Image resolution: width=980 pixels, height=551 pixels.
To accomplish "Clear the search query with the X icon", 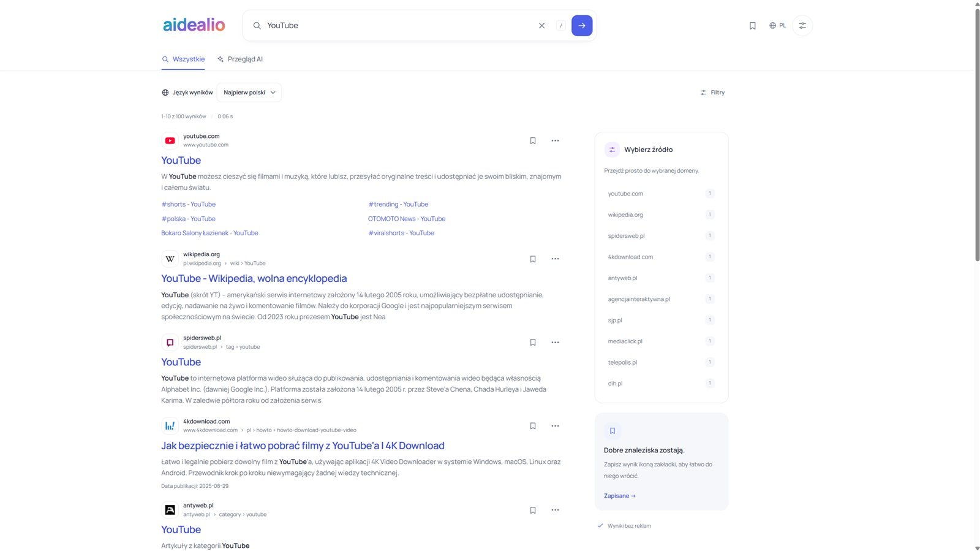I will [x=541, y=26].
